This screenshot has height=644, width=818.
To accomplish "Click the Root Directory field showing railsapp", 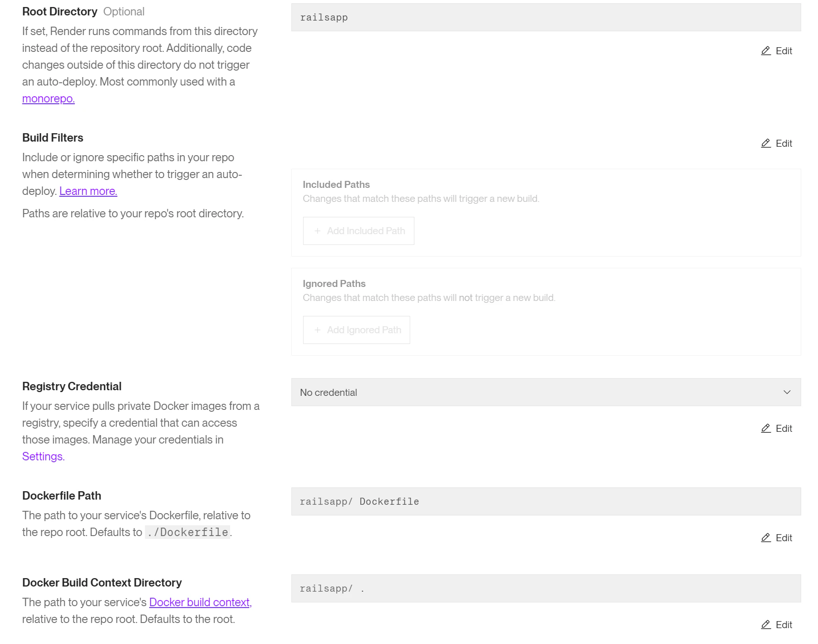I will [x=546, y=17].
